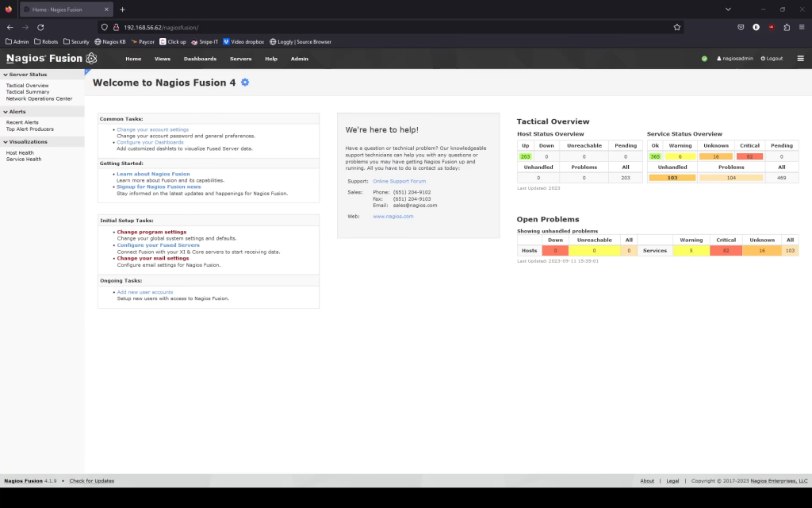Viewport: 812px width, 508px height.
Task: Click Check for Updates in the footer
Action: [90, 481]
